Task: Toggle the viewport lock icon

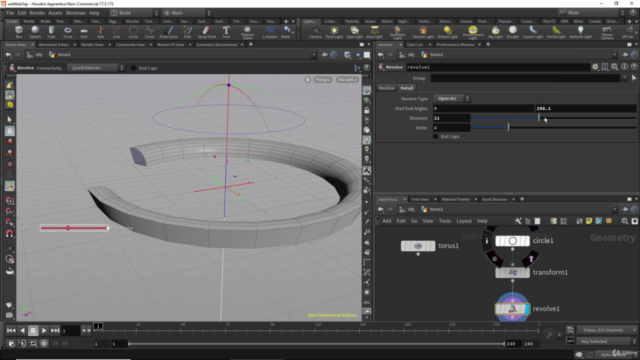Action: 308,80
